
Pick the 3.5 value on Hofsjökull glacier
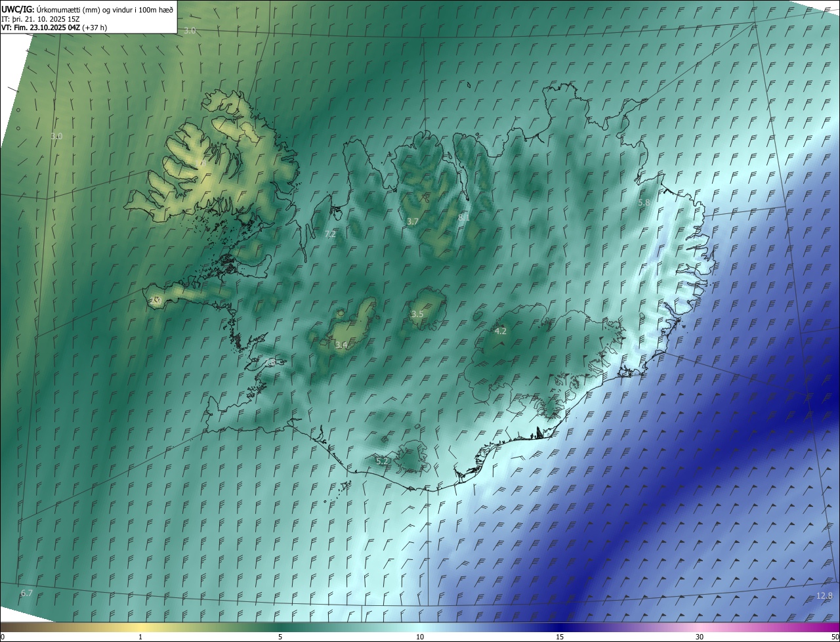pos(417,314)
